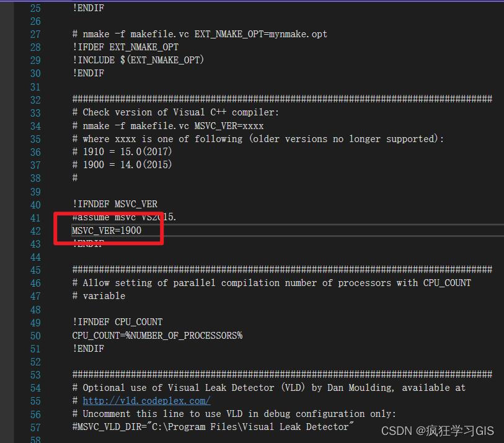Click the hash separator row on line 53
This screenshot has height=443, width=504.
point(282,374)
